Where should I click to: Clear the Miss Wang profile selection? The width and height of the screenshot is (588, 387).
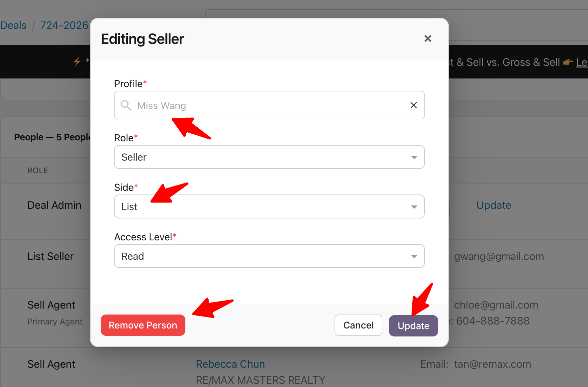click(413, 105)
